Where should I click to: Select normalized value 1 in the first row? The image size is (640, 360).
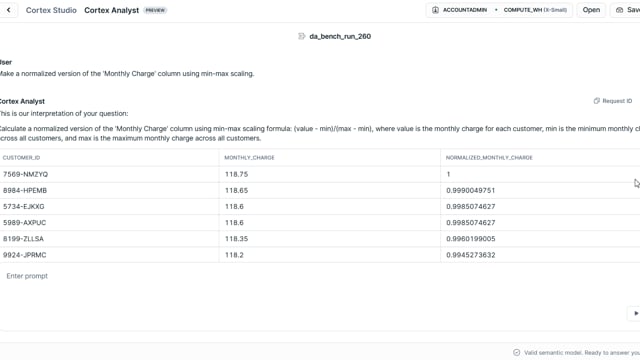pos(448,174)
